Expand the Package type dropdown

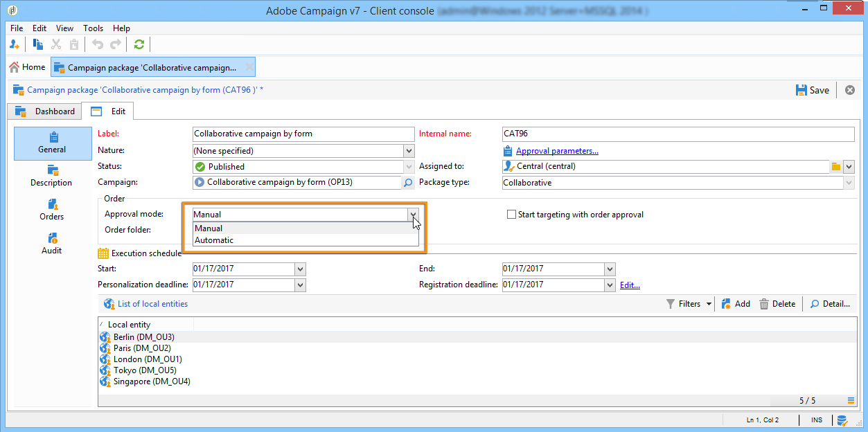pos(849,183)
